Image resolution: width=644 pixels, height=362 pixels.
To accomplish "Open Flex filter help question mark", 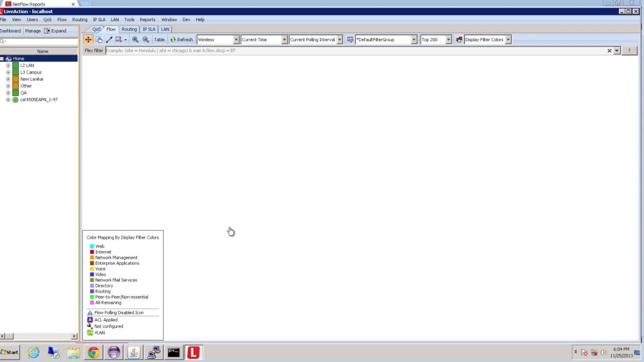I will point(629,51).
